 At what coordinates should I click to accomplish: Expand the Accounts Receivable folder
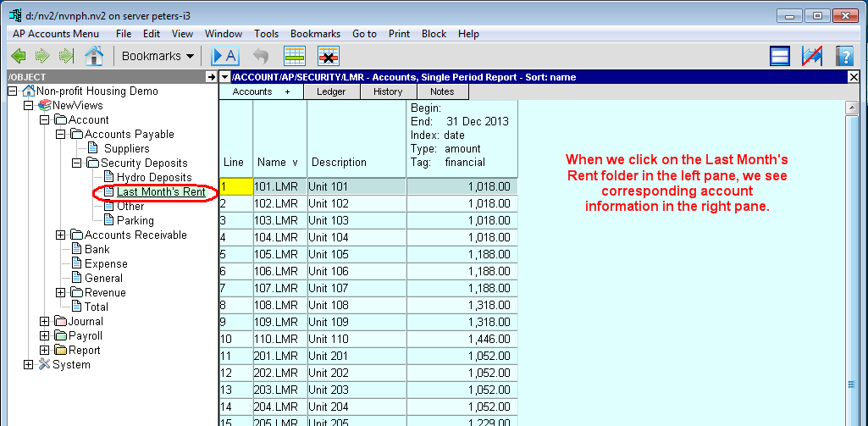coord(61,235)
